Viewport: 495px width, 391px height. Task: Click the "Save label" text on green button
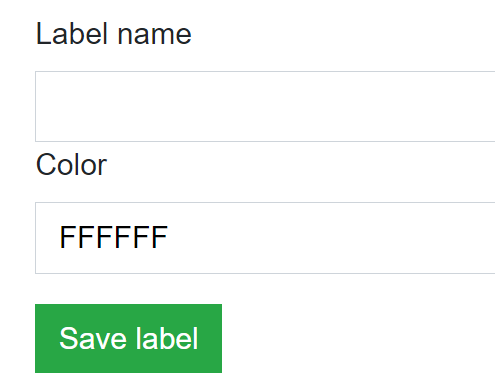tap(129, 338)
